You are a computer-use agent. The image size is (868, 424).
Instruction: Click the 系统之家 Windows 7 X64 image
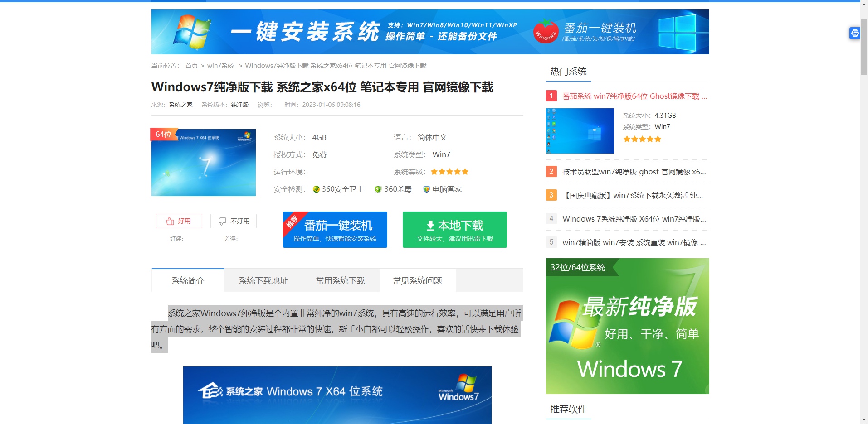click(337, 395)
